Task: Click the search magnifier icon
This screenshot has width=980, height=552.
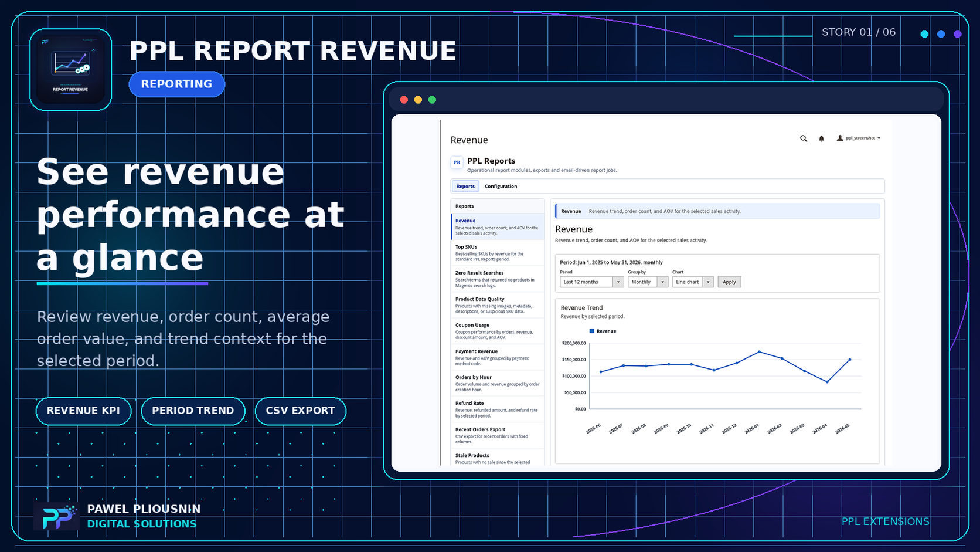Action: pos(804,138)
